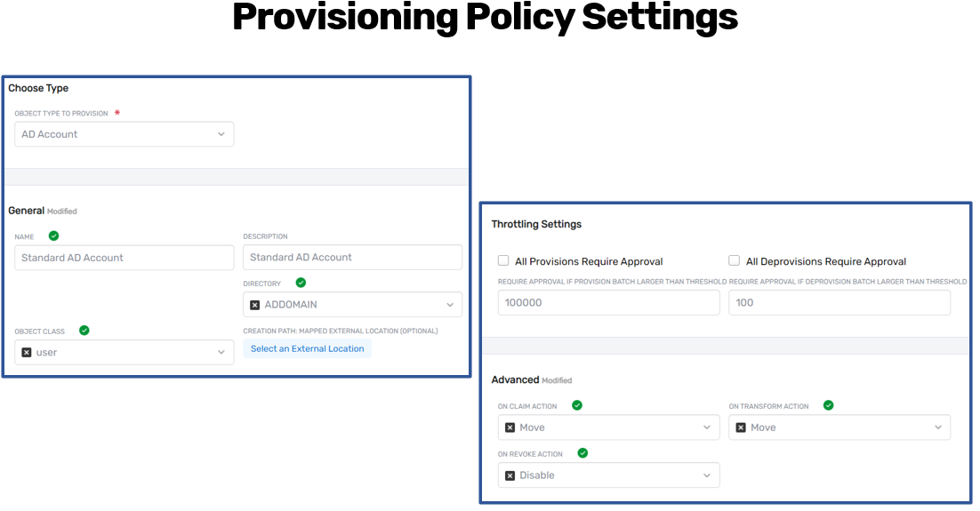Viewport: 980px width, 511px height.
Task: Open the Object Type to Provision dropdown
Action: tap(124, 134)
